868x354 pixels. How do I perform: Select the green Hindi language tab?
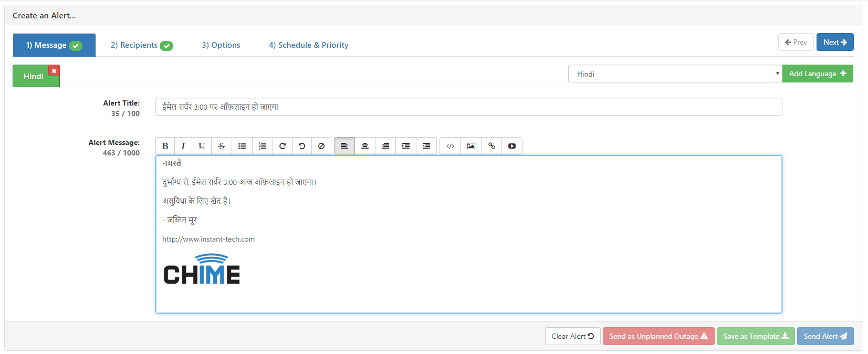pyautogui.click(x=33, y=77)
